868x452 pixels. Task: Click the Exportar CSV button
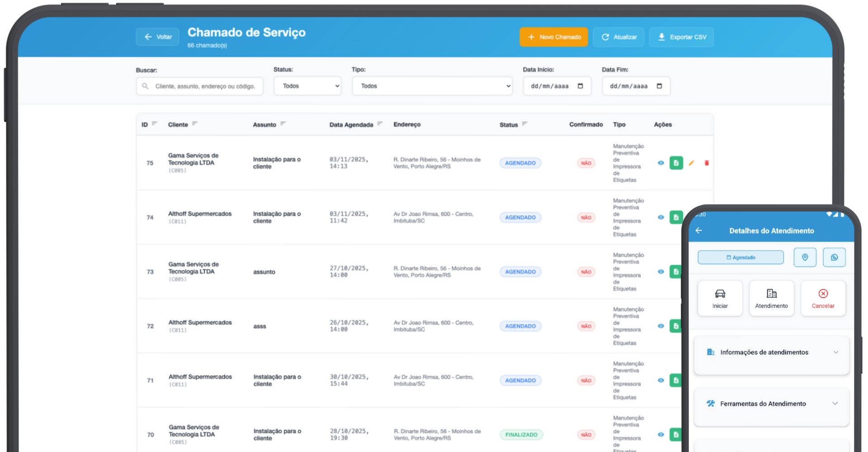[681, 37]
